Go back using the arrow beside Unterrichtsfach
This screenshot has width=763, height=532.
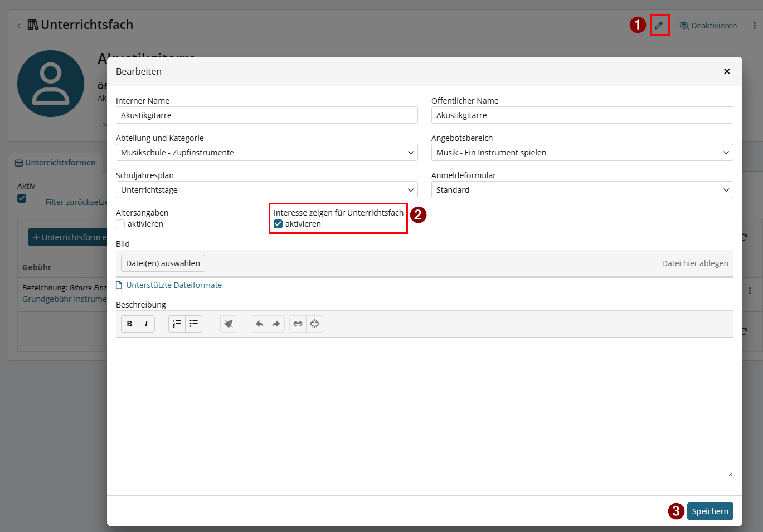tap(20, 26)
